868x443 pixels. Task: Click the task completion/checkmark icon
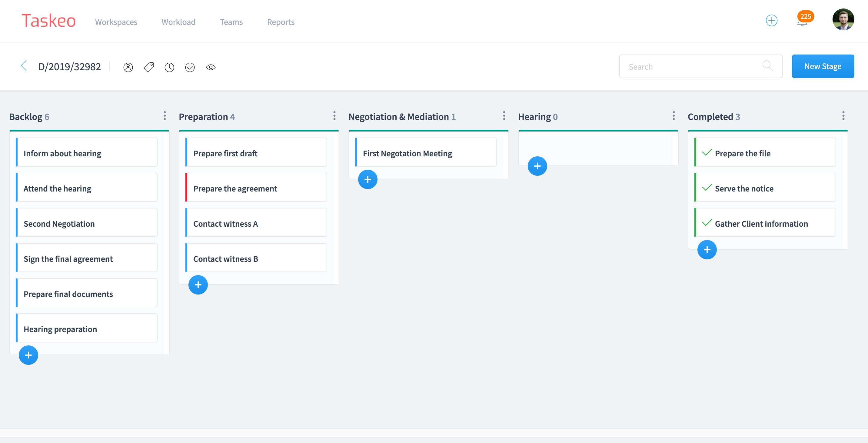pos(190,67)
